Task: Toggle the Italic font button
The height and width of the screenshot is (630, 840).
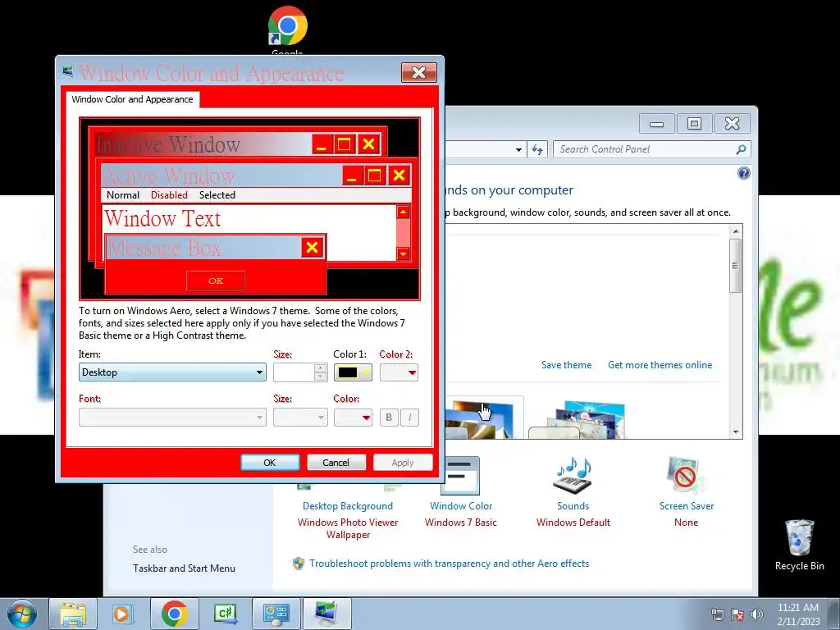Action: 410,418
